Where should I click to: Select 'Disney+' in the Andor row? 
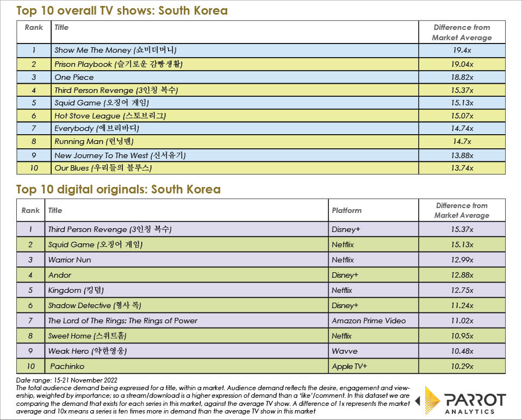tap(345, 275)
